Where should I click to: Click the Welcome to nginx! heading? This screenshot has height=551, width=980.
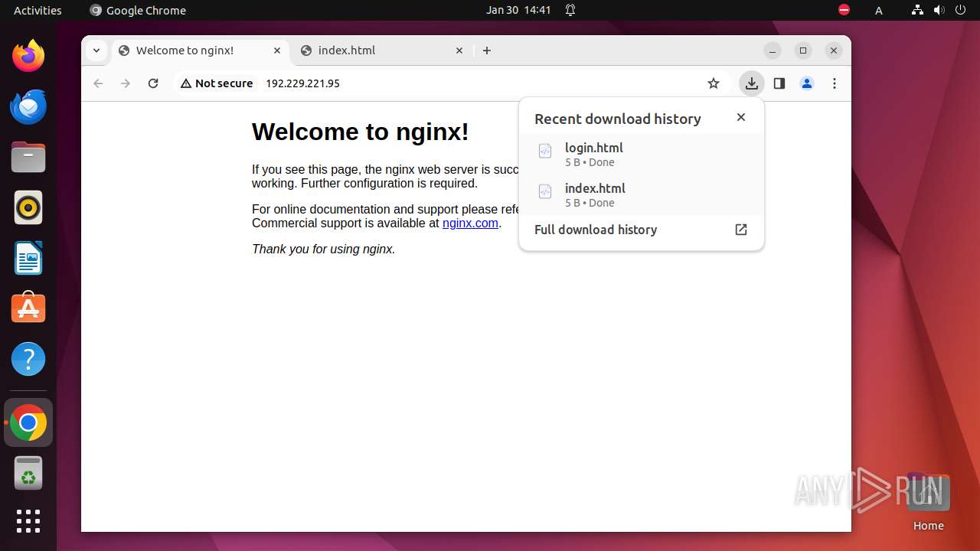tap(360, 132)
